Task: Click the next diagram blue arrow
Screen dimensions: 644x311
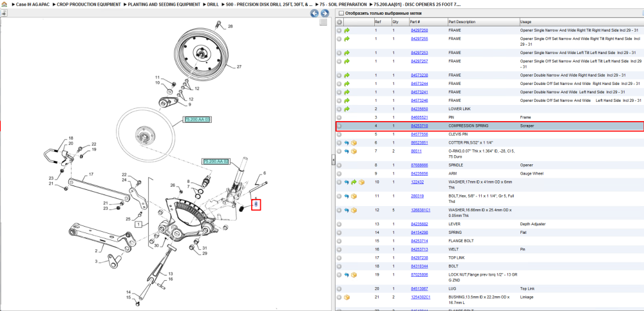Action: [x=324, y=13]
